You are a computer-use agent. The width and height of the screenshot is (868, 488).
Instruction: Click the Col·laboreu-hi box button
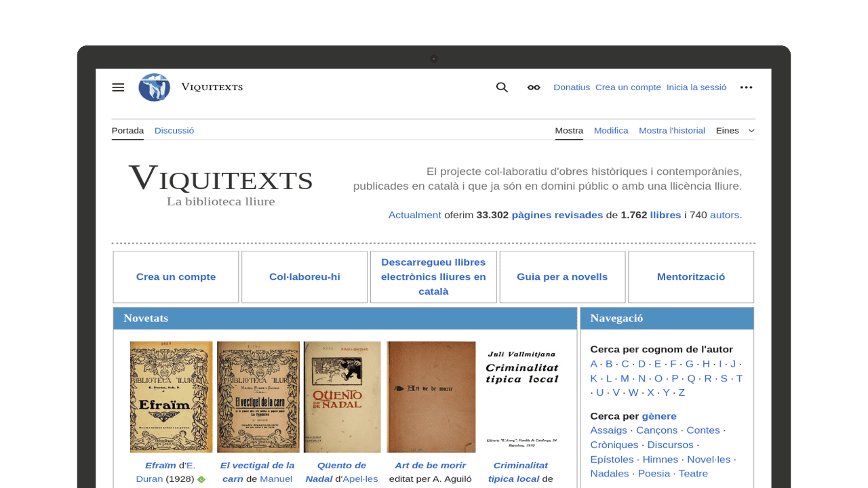click(x=304, y=277)
